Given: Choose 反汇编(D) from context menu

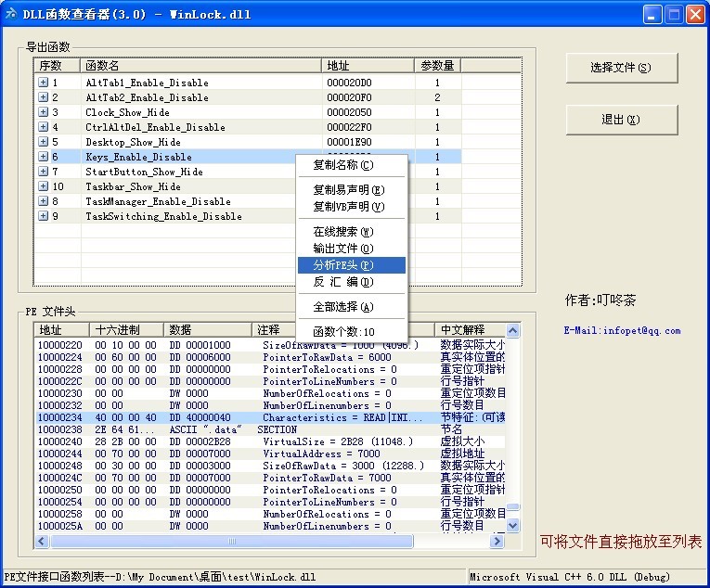Looking at the screenshot, I should pos(352,282).
